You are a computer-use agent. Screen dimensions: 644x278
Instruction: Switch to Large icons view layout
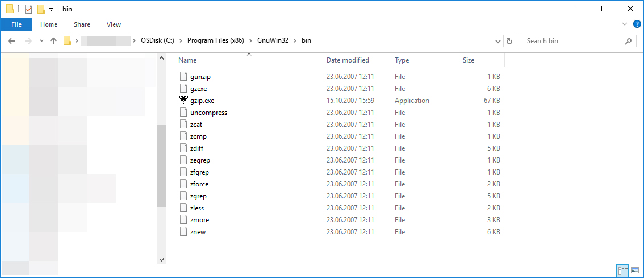coord(635,270)
